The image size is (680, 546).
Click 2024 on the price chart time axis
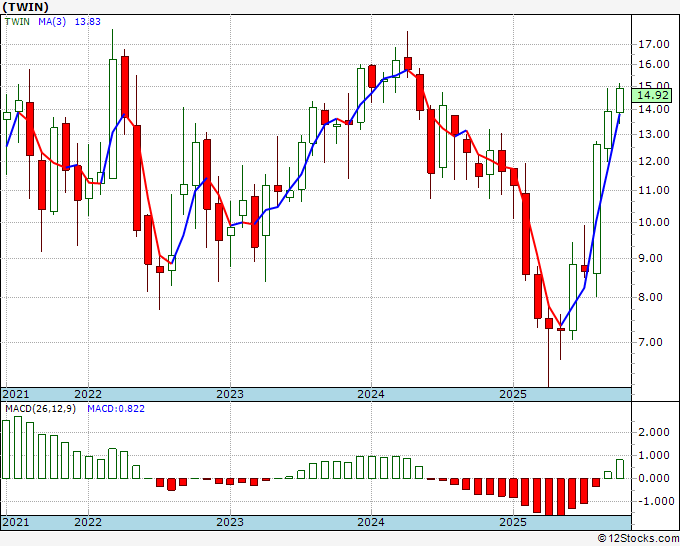click(371, 394)
